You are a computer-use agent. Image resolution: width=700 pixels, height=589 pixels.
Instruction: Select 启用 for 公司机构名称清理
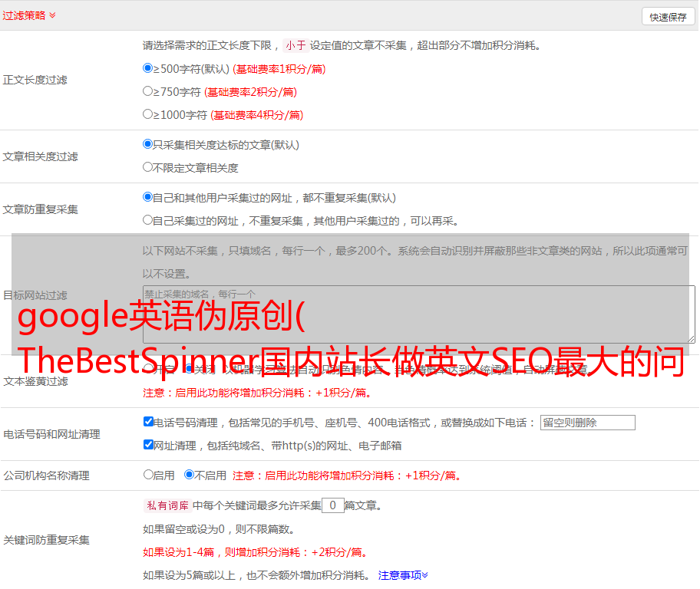pos(148,474)
